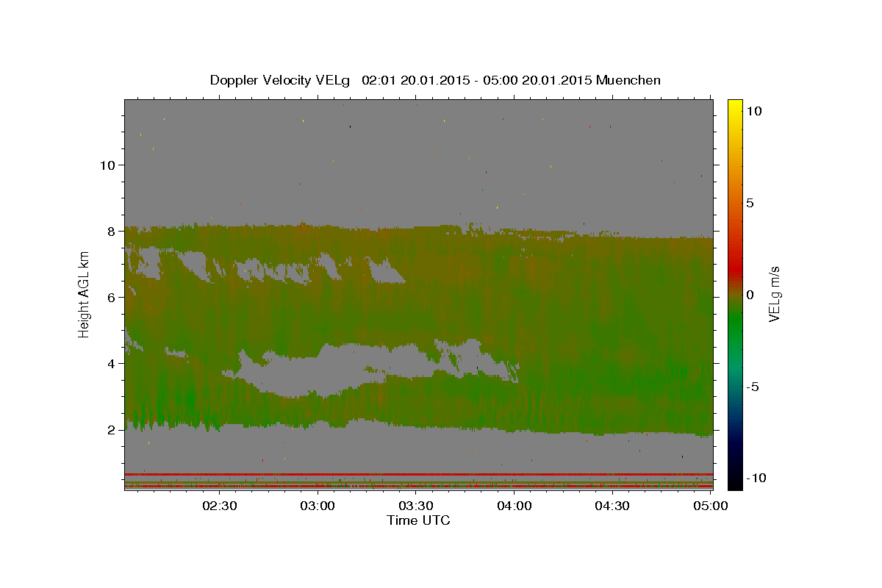This screenshot has height=588, width=882.
Task: Click the 03:30 time tick label
Action: [x=417, y=506]
